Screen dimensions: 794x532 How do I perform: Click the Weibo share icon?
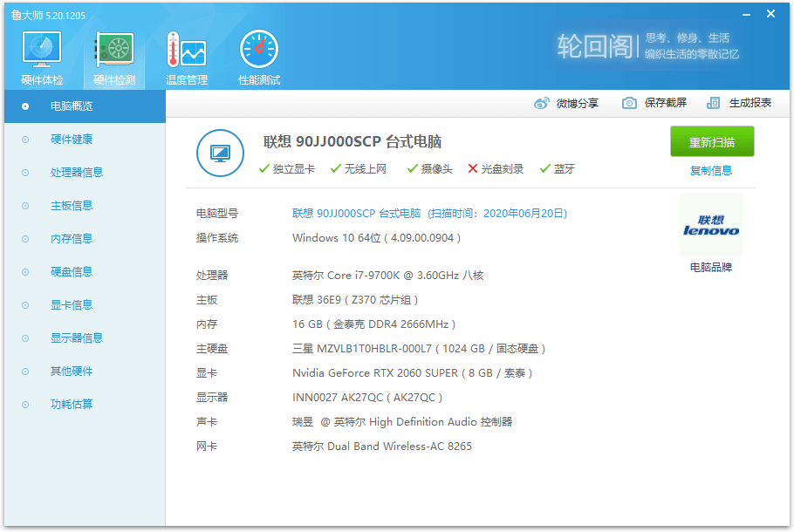coord(541,103)
